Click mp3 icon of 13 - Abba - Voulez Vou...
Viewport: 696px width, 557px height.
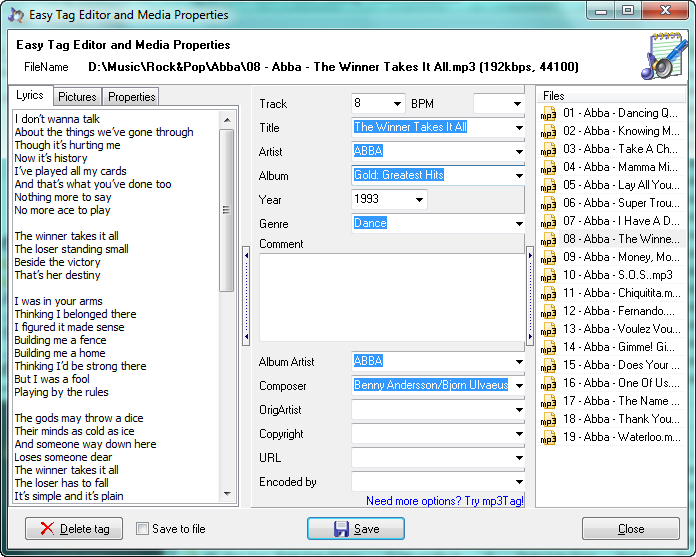(x=548, y=330)
